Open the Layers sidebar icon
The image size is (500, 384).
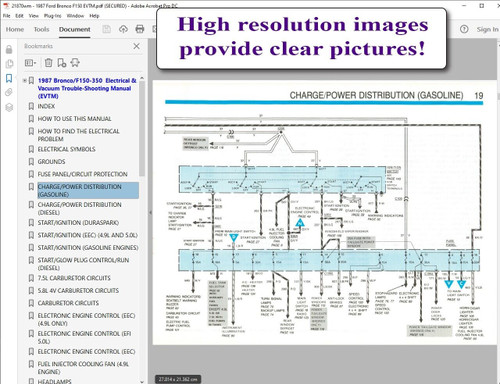9,107
